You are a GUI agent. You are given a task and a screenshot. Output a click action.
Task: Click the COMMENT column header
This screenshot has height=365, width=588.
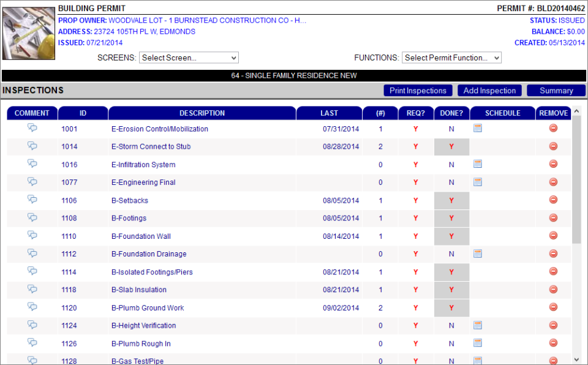pos(32,113)
